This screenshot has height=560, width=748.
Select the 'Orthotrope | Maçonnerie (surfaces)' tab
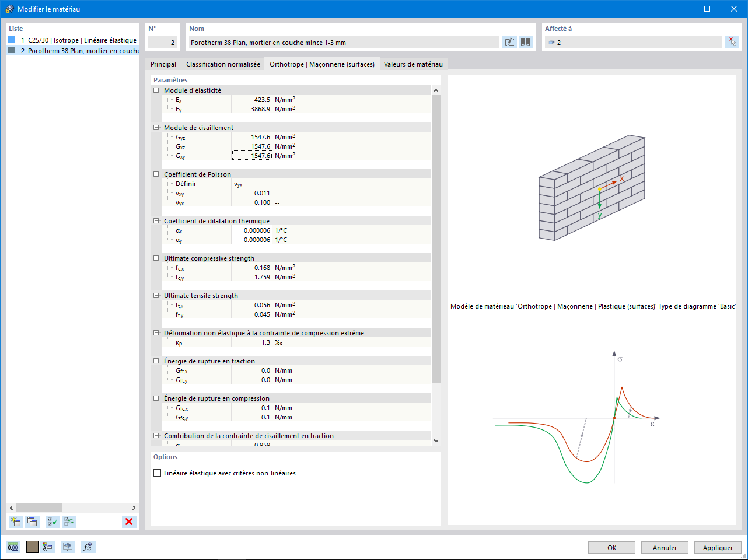[322, 64]
